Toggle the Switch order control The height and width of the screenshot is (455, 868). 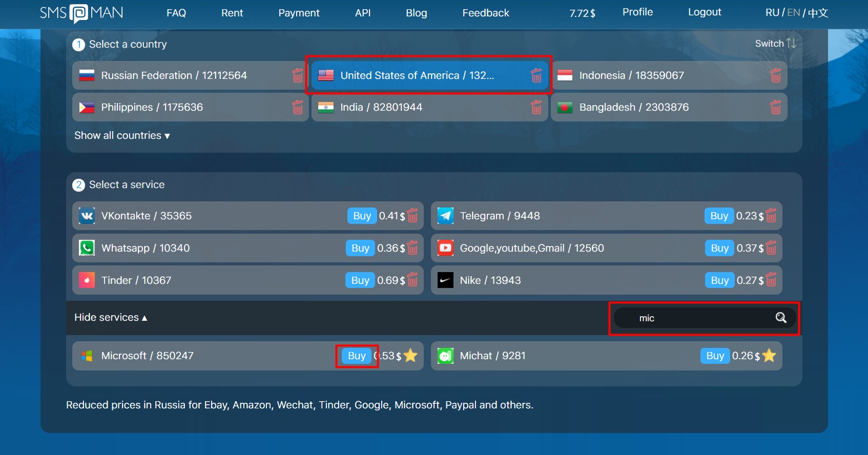[775, 44]
